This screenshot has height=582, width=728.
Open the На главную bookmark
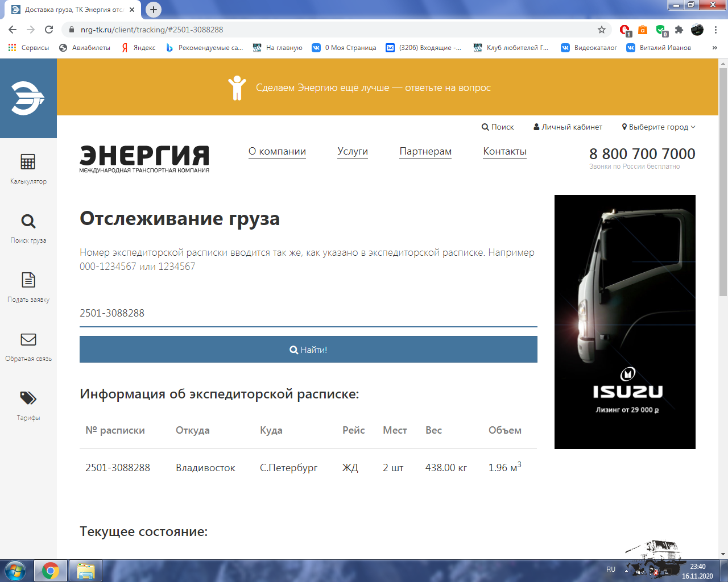point(278,48)
